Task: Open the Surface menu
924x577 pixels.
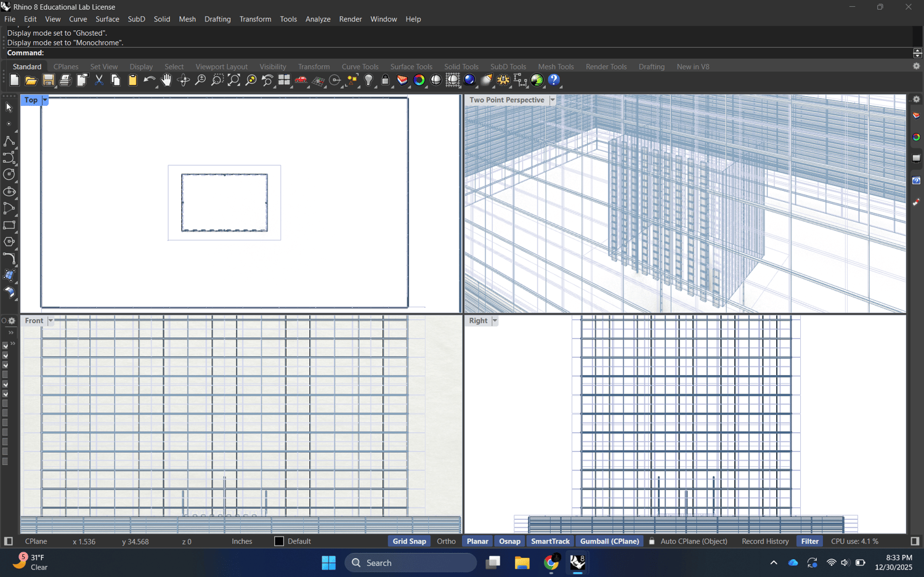Action: [x=107, y=19]
